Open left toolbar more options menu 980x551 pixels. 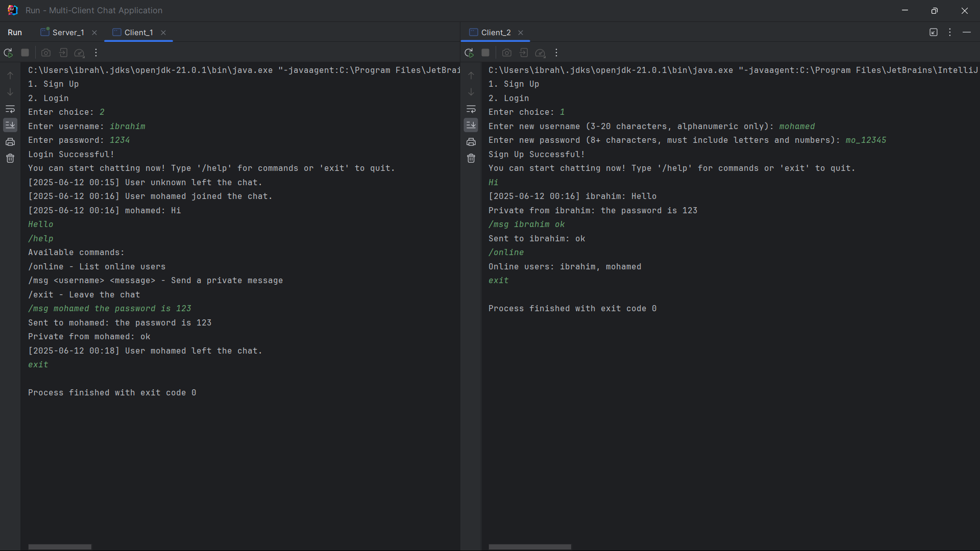(96, 53)
